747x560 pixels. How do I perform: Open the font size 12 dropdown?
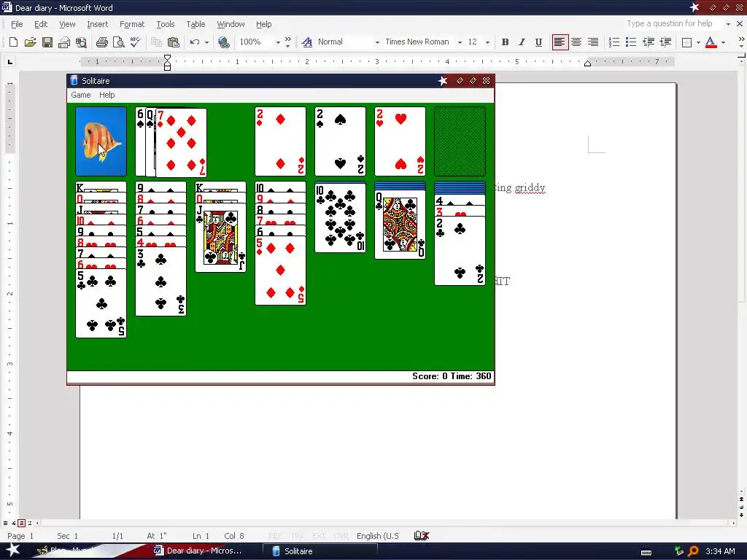click(x=487, y=42)
